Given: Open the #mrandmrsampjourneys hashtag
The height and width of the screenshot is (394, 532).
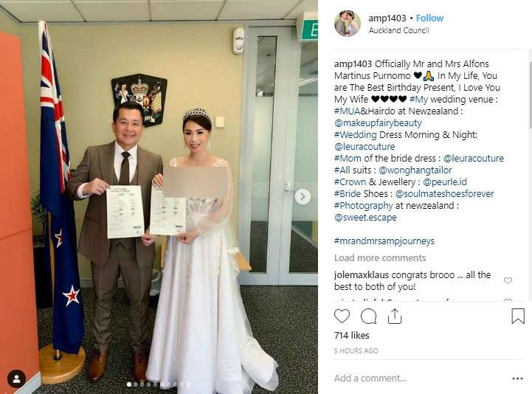Looking at the screenshot, I should click(384, 241).
